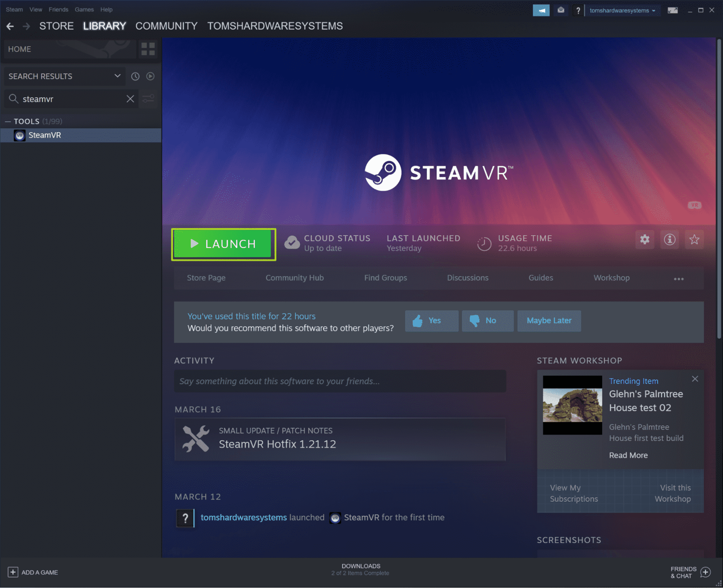Click the back navigation arrow
This screenshot has height=588, width=723.
pos(10,26)
